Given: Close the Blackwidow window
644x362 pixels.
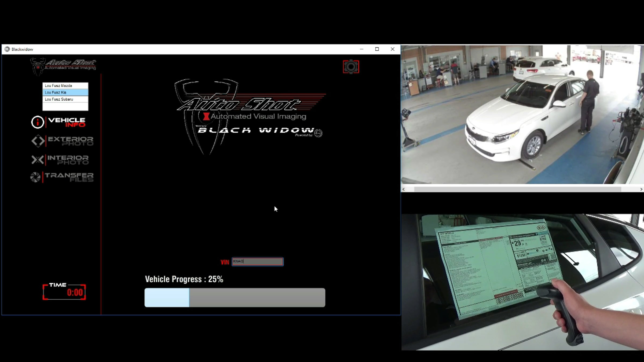Looking at the screenshot, I should pyautogui.click(x=393, y=49).
